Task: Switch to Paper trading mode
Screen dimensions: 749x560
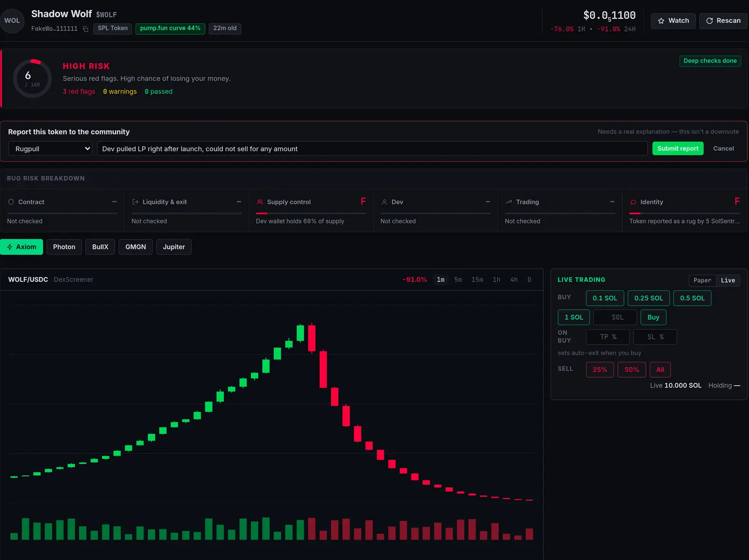Action: point(702,280)
